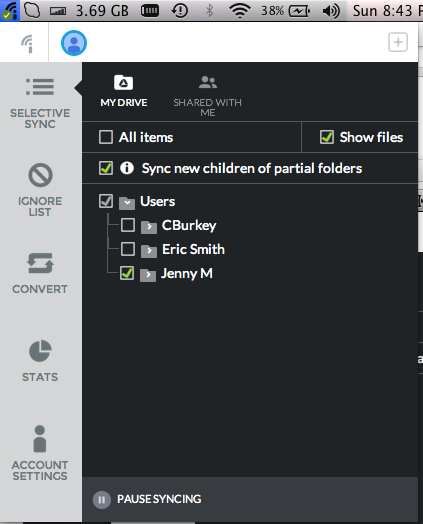Check the All items checkbox

coord(106,137)
